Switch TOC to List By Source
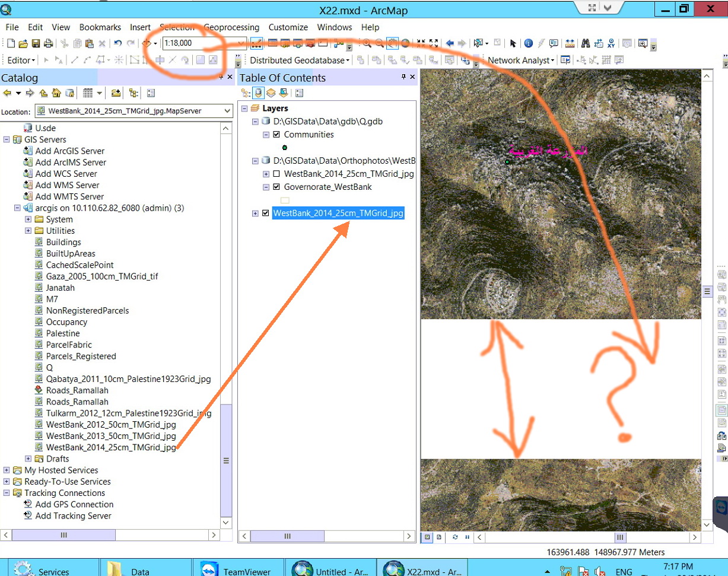Image resolution: width=728 pixels, height=576 pixels. (258, 93)
